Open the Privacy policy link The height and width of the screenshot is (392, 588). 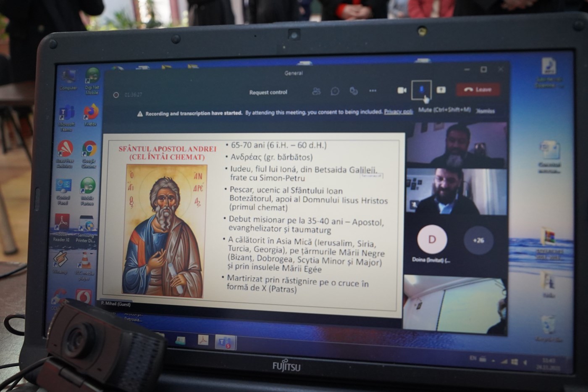398,112
